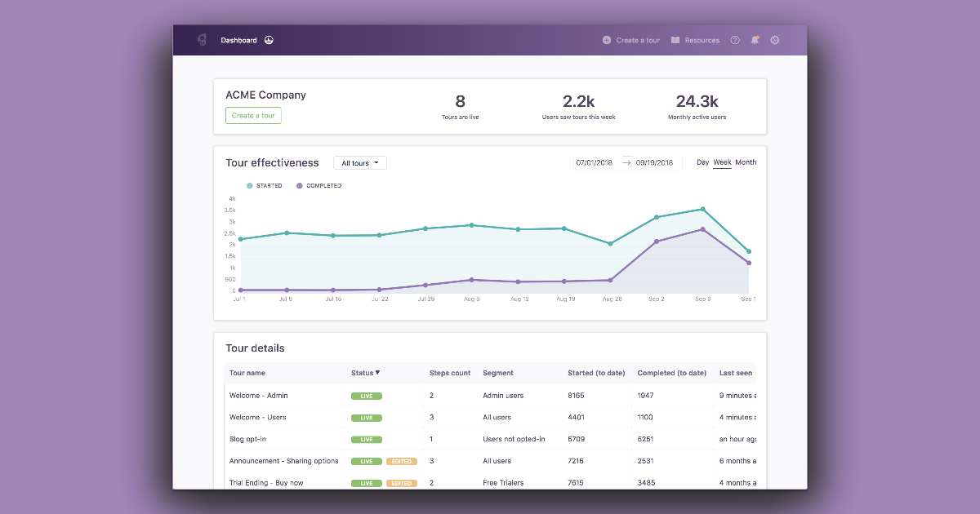Click the end date 09/19/2018 field
The height and width of the screenshot is (514, 980).
pos(654,163)
